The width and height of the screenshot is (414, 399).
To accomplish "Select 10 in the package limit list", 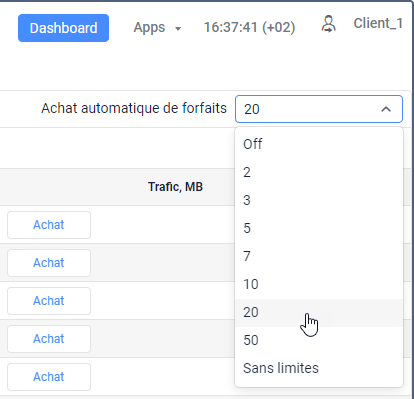I will click(x=319, y=284).
